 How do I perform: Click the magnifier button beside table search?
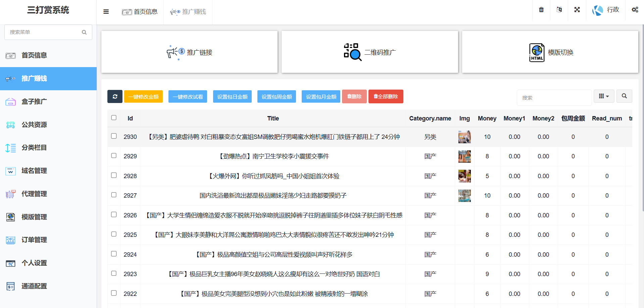[624, 96]
